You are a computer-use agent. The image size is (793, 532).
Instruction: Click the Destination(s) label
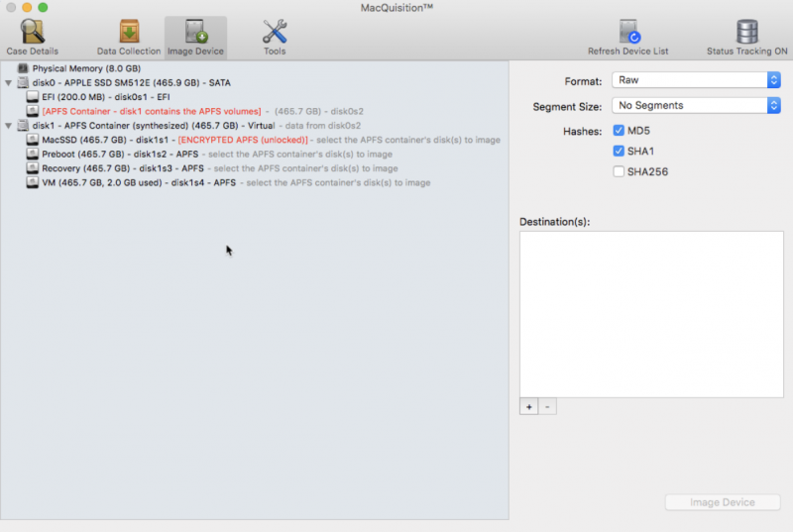click(x=555, y=222)
